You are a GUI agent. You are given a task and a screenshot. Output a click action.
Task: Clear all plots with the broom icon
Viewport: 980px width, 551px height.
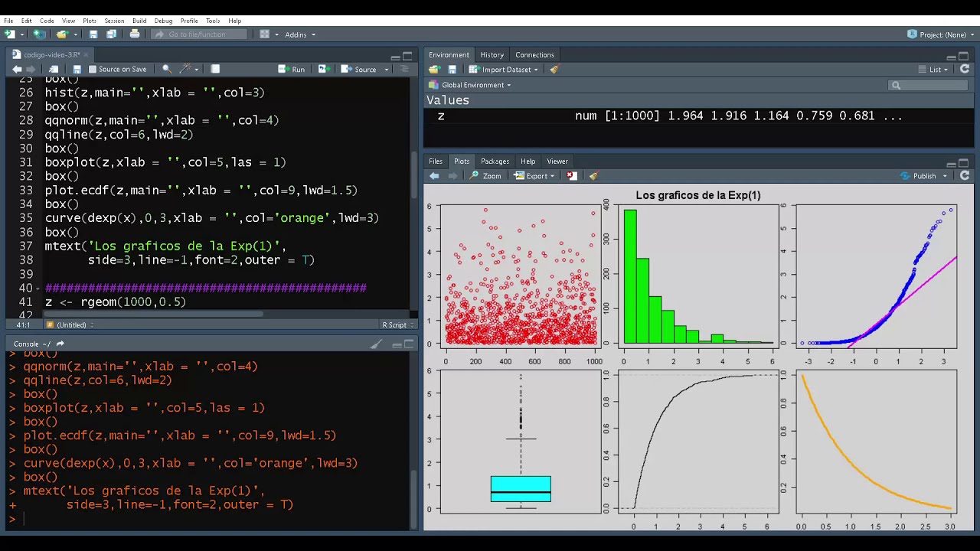click(593, 176)
